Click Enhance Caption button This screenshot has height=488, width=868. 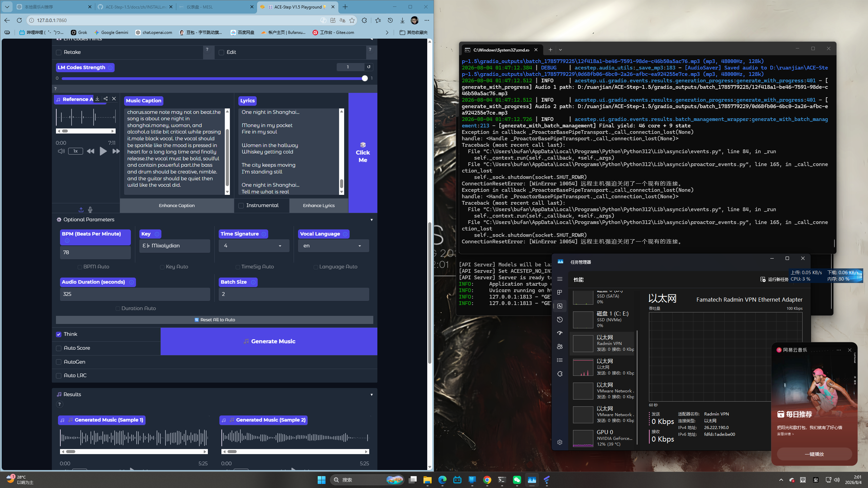pyautogui.click(x=177, y=206)
